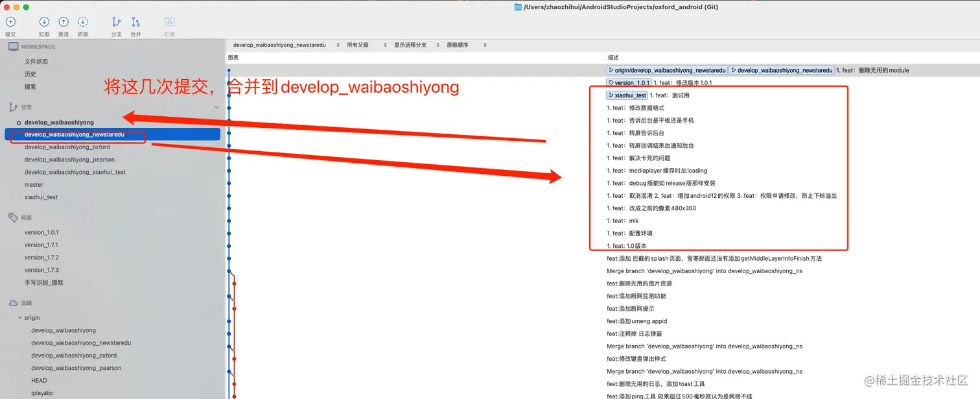Select commit 转屏回调结束后通知后台
980x399 pixels.
coord(650,145)
